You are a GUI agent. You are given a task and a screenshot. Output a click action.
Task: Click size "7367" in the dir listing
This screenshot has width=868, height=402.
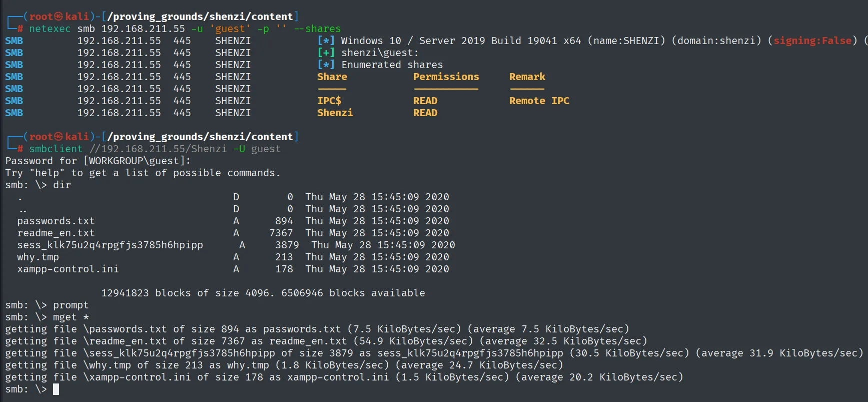click(x=281, y=233)
